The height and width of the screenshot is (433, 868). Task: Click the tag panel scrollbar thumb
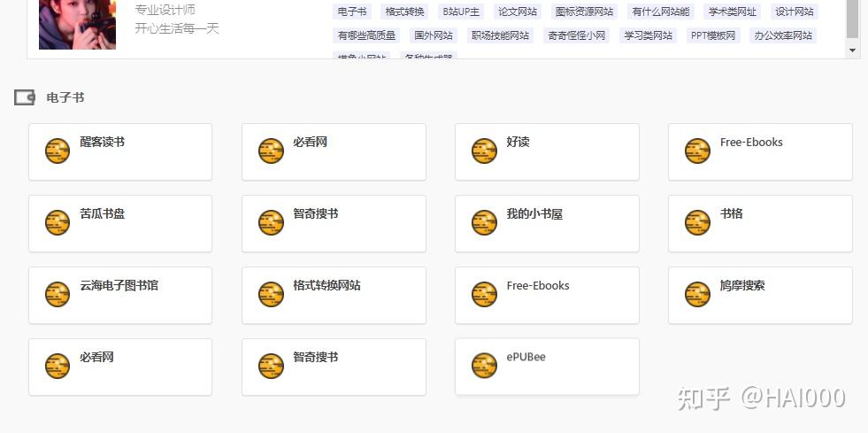tap(852, 19)
